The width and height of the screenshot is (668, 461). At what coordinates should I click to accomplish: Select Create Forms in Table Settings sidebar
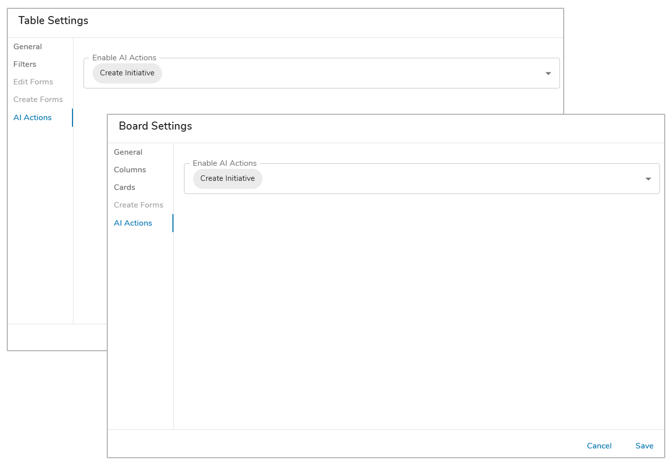(x=38, y=99)
